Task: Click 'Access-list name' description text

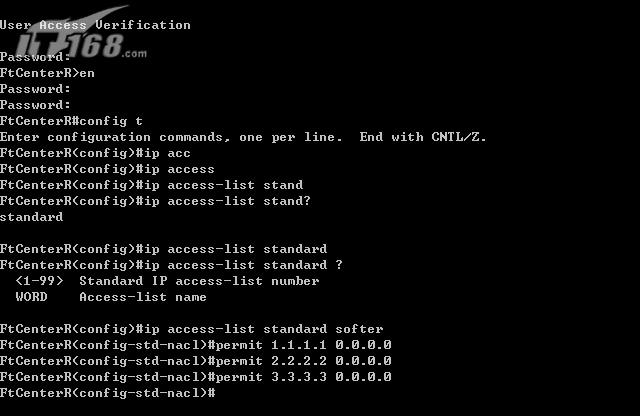Action: coord(143,297)
